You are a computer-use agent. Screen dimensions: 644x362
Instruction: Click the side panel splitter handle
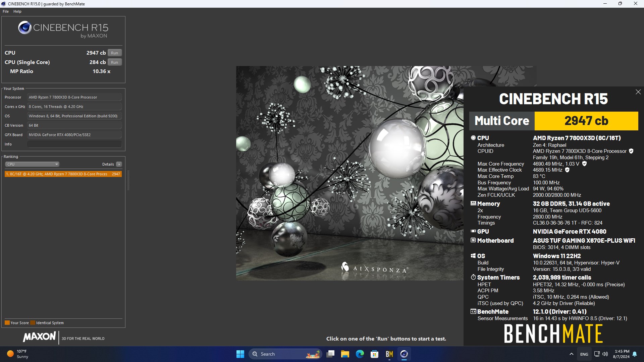(128, 180)
